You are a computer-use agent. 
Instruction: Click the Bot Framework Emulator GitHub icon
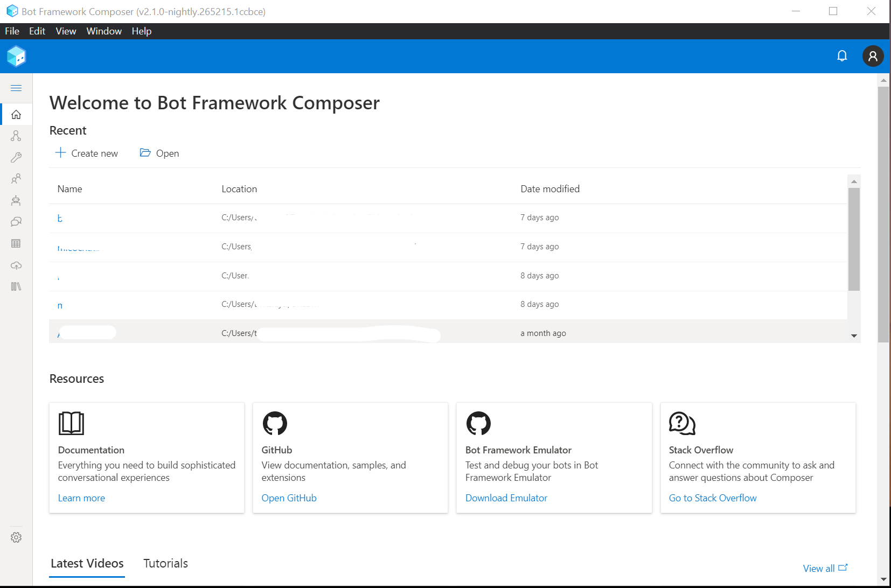click(x=478, y=423)
